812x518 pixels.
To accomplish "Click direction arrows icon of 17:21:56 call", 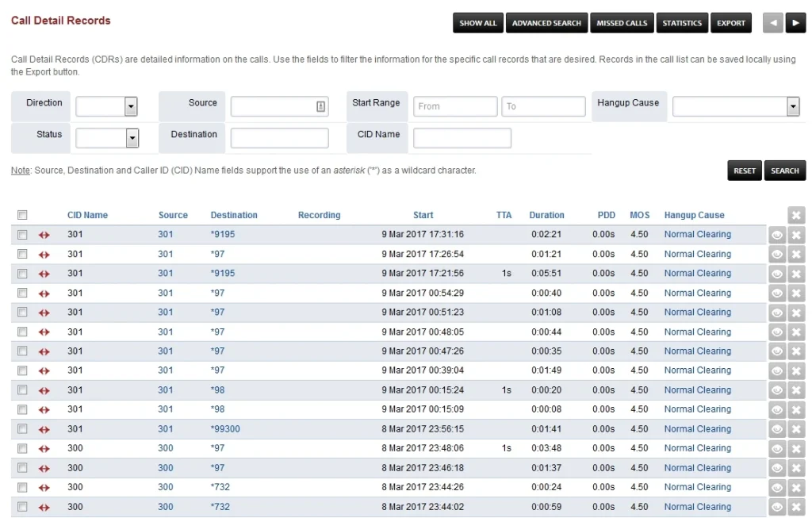I will coord(44,274).
